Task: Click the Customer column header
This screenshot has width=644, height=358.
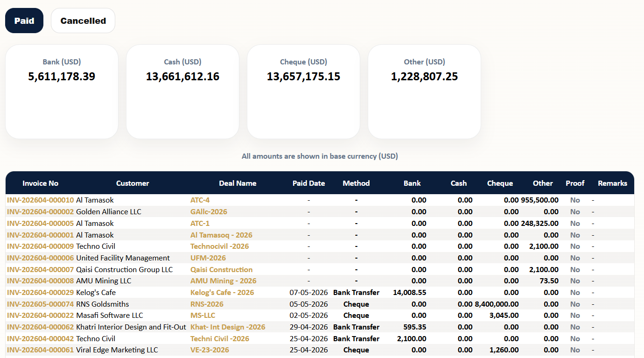Action: point(133,183)
